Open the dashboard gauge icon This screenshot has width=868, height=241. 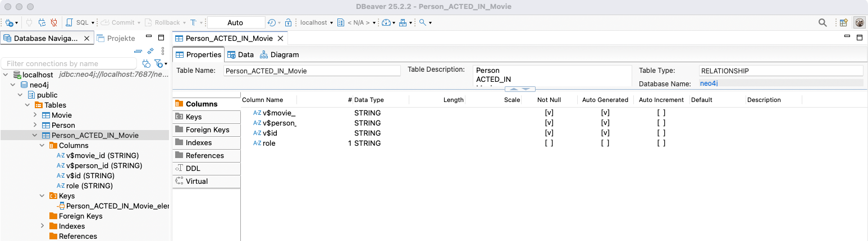386,23
